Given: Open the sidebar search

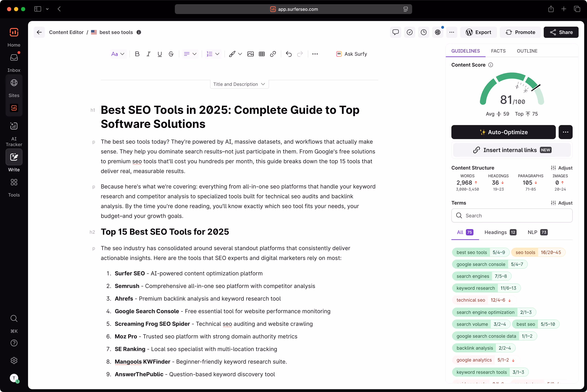Looking at the screenshot, I should [14, 319].
